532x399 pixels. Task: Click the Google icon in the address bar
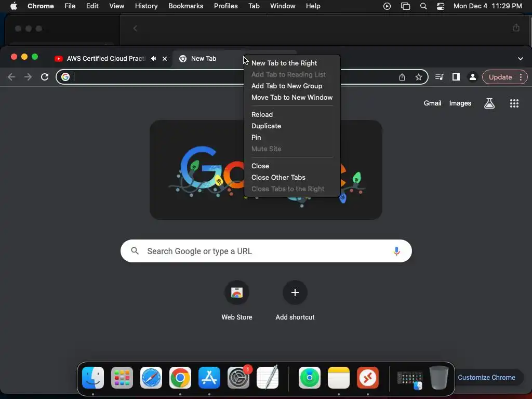pos(65,77)
